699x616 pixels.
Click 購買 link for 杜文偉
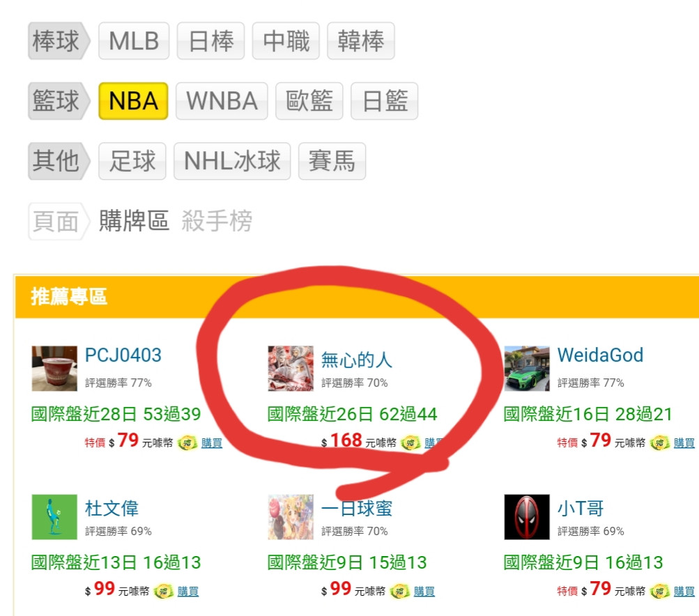(187, 591)
